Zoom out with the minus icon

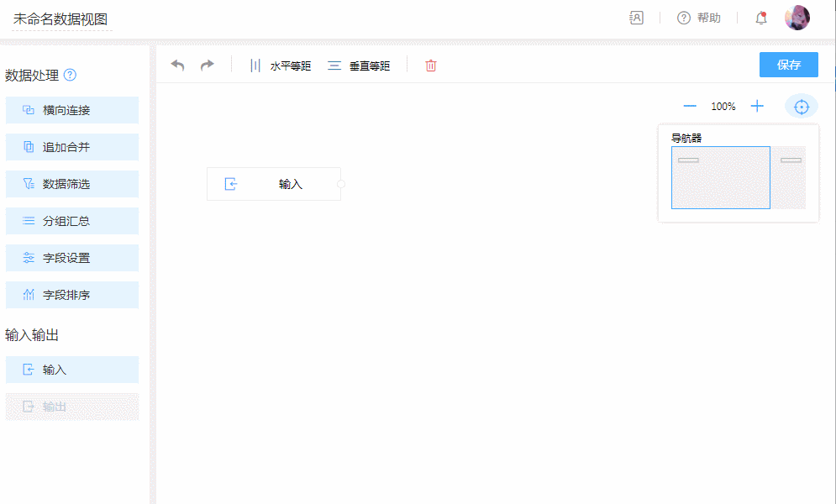pos(690,106)
